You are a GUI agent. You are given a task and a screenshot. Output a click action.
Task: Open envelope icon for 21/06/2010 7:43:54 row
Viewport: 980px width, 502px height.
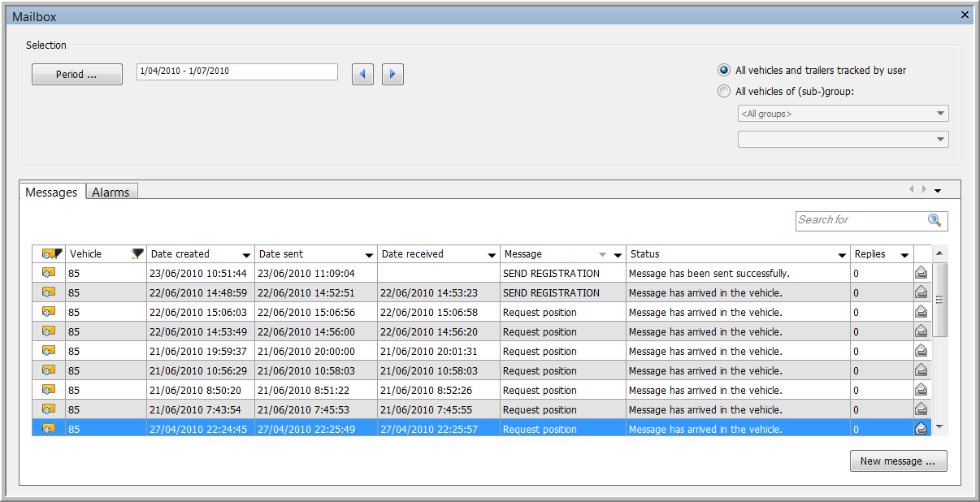click(921, 409)
